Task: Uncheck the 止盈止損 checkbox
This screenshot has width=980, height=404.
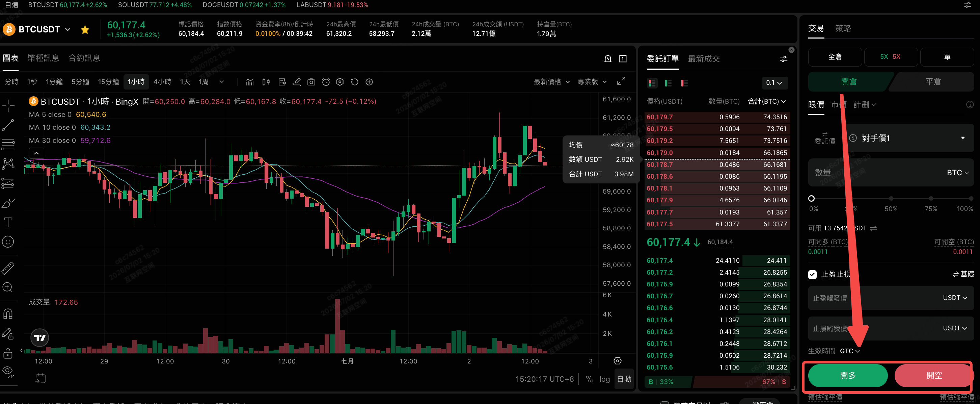Action: pos(812,274)
